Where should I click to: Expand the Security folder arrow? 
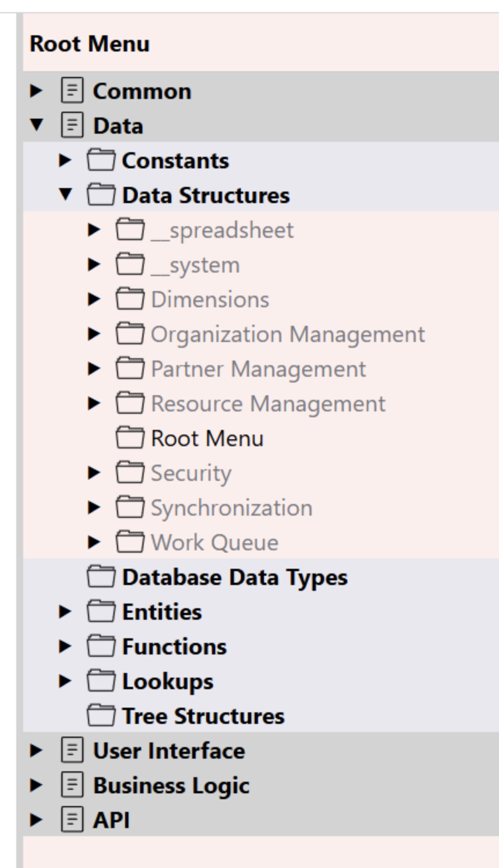94,473
